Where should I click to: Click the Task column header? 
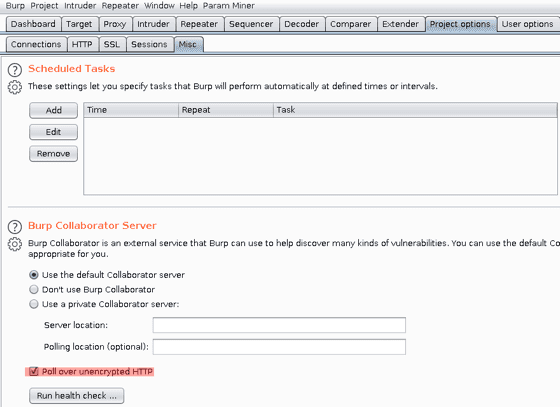415,110
